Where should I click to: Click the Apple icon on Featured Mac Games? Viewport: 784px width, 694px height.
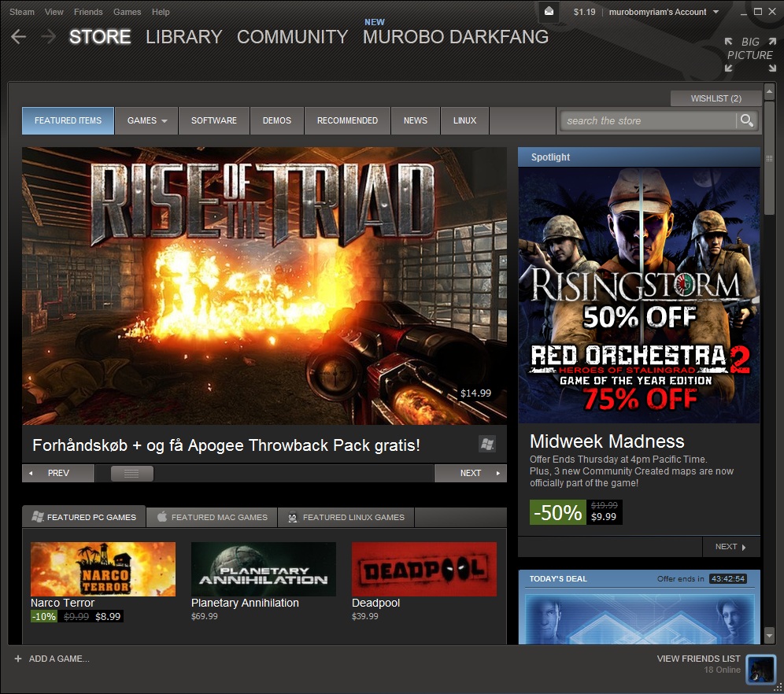[x=161, y=517]
